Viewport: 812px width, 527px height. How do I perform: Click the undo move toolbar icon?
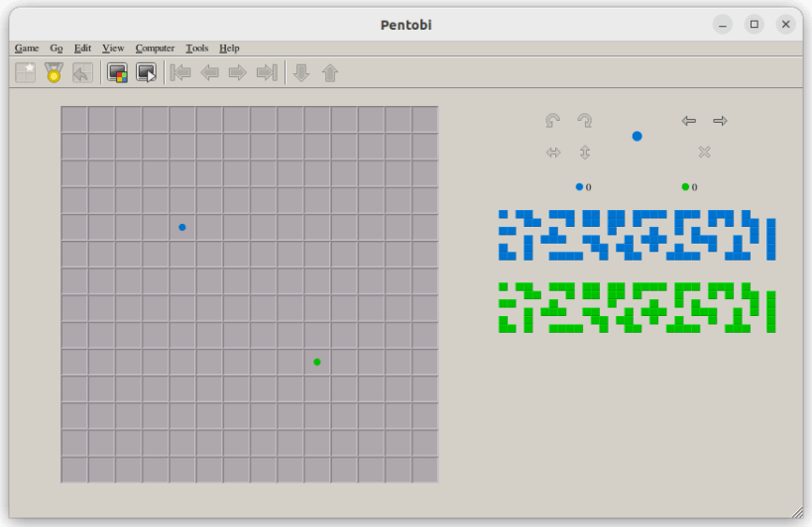point(82,72)
